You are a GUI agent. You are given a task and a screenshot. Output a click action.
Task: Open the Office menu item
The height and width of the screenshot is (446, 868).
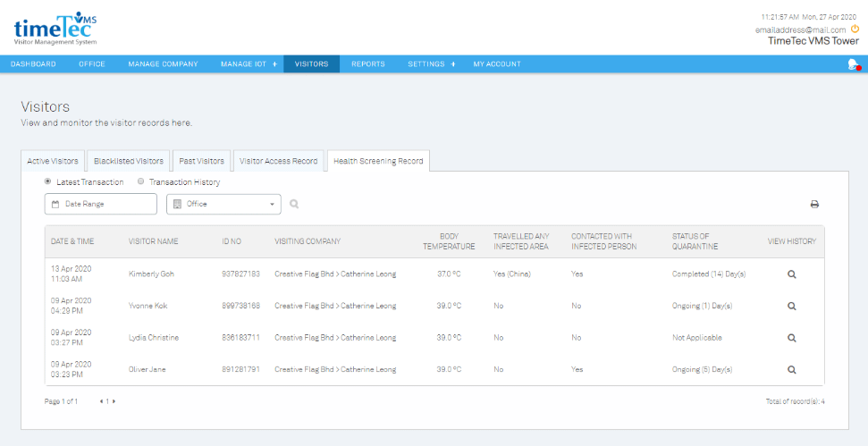click(x=92, y=64)
